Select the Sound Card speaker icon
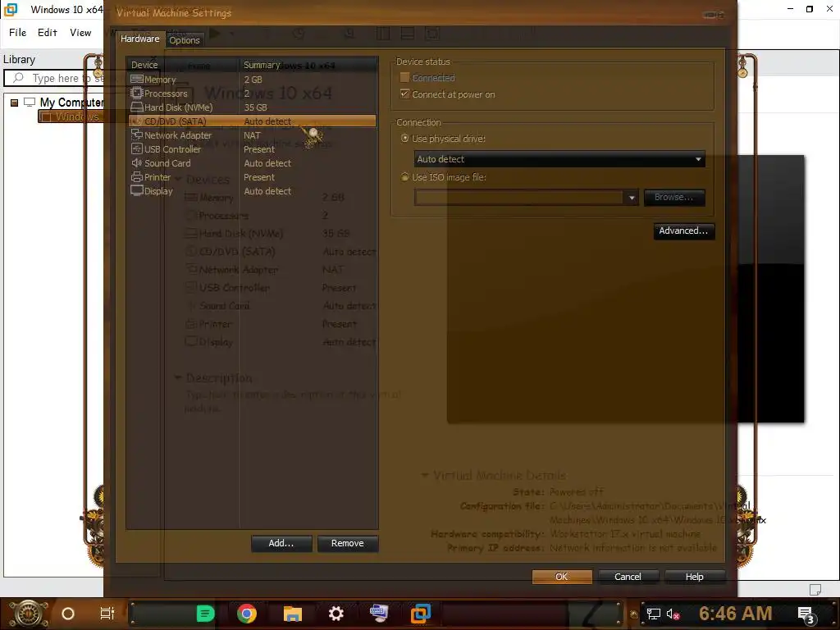The height and width of the screenshot is (630, 840). tap(137, 163)
